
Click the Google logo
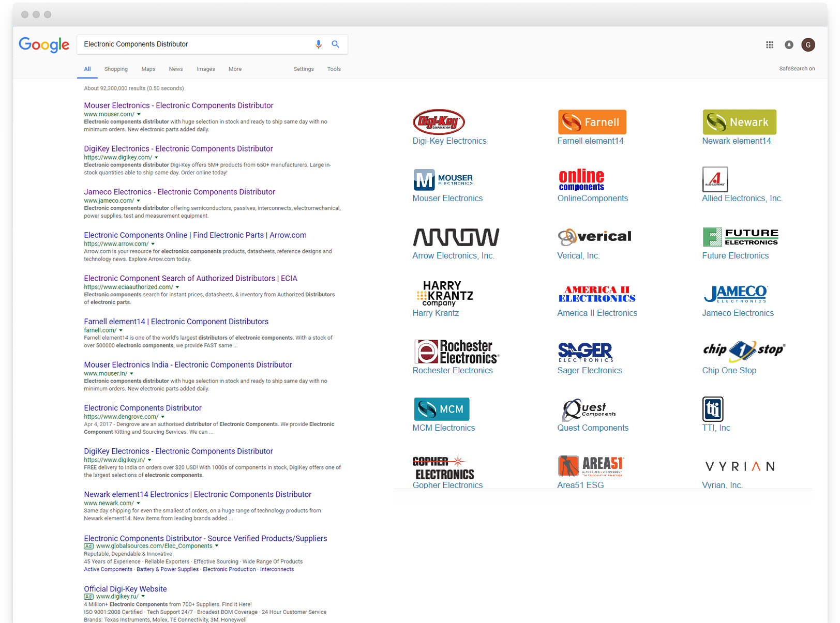pyautogui.click(x=44, y=45)
